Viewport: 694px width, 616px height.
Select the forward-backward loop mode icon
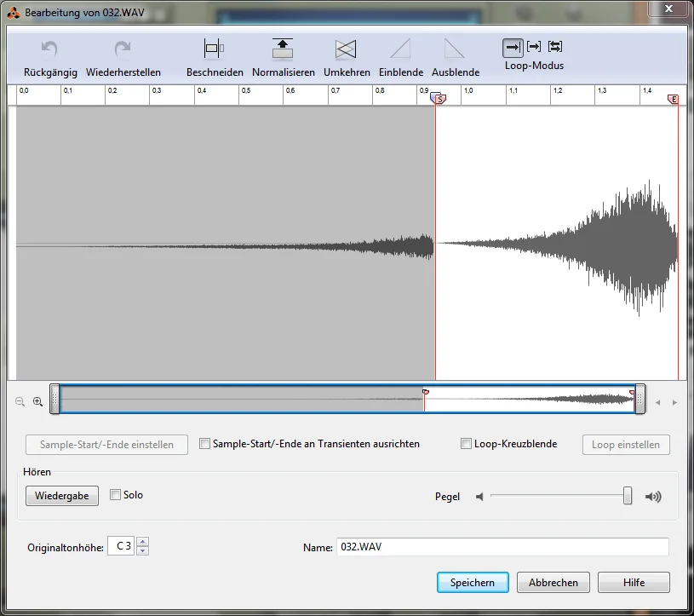555,47
